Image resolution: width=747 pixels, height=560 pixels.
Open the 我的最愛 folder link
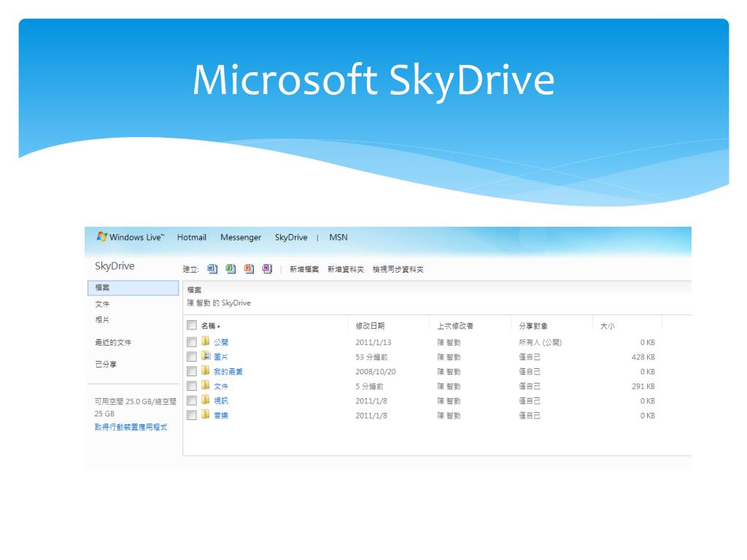(x=228, y=371)
